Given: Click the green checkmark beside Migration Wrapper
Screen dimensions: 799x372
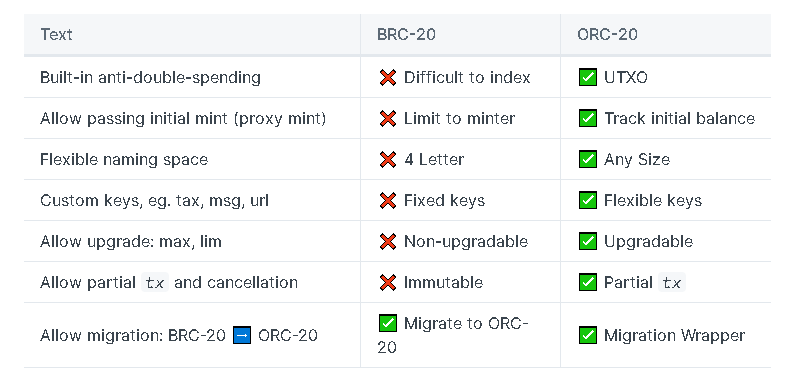Looking at the screenshot, I should coord(588,335).
